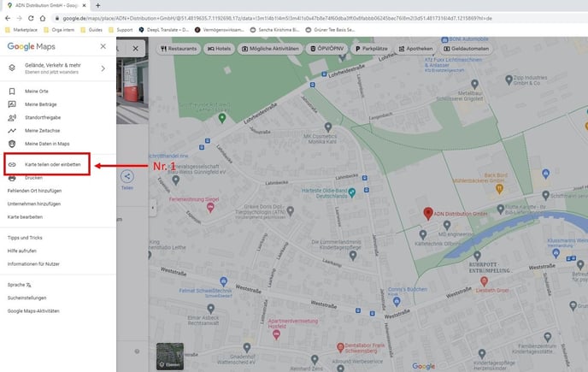Filter map by Apotheken chip
This screenshot has height=372, width=588.
[x=415, y=49]
